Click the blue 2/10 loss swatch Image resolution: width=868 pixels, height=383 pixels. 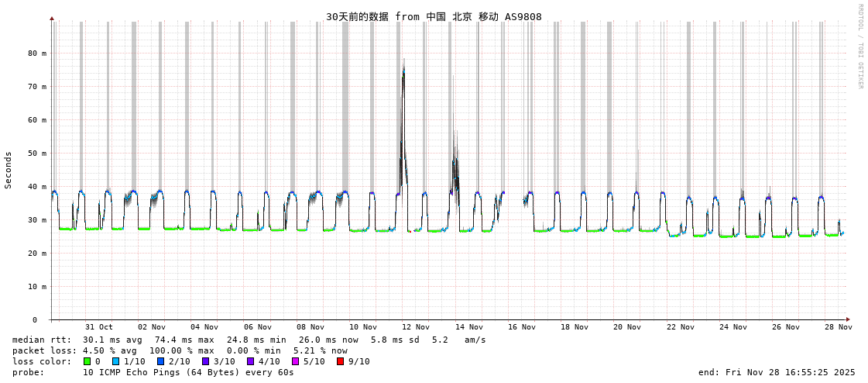click(160, 361)
